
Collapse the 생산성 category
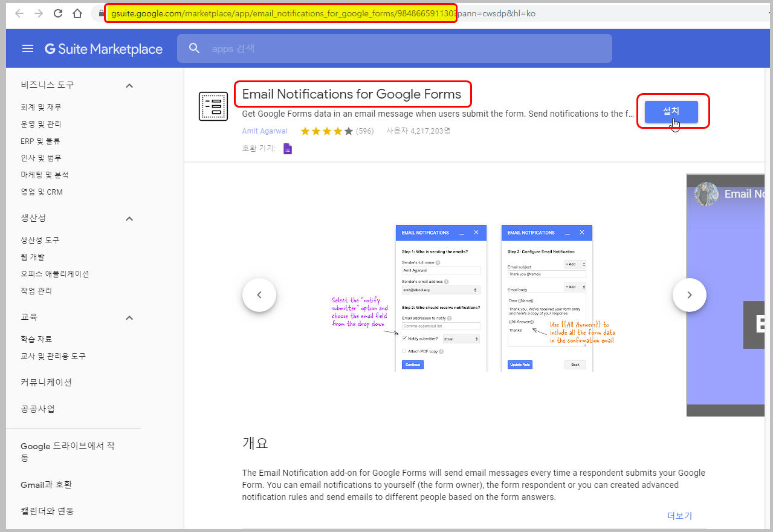tap(129, 218)
